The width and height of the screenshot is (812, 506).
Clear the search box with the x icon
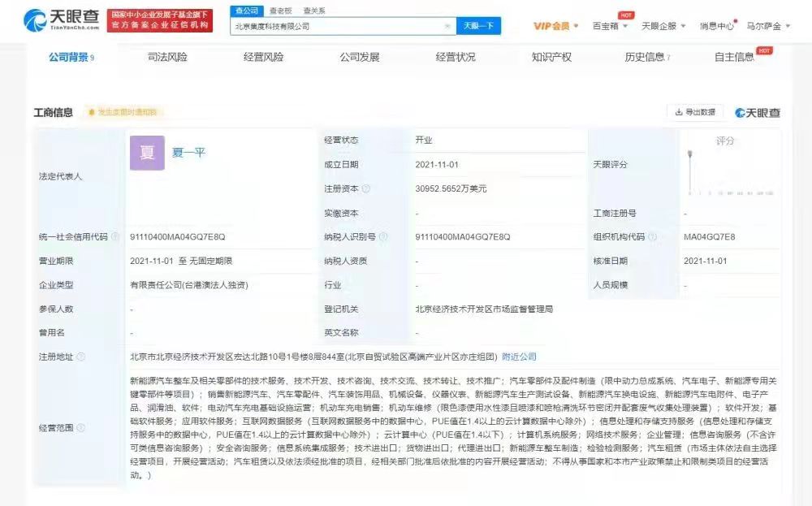pos(447,26)
